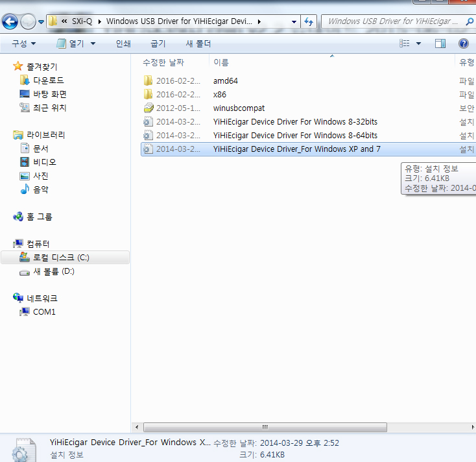
Task: Show hidden path via double chevron
Action: point(64,21)
